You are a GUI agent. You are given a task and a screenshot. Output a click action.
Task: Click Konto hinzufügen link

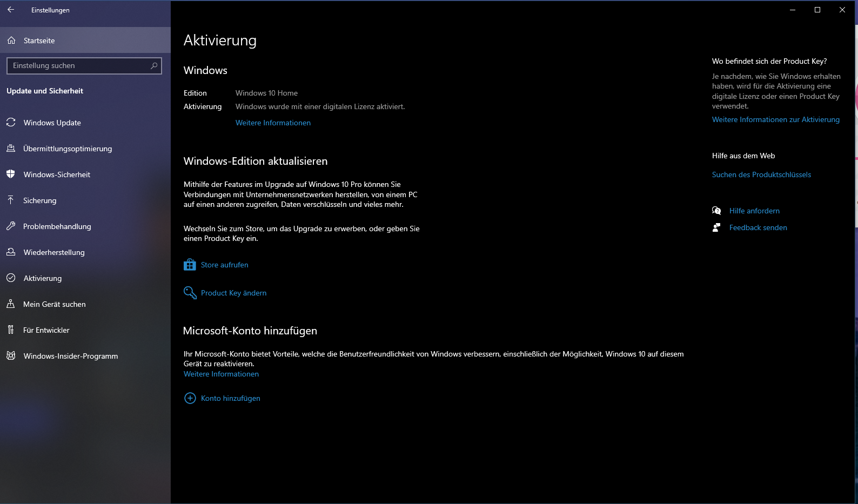231,398
